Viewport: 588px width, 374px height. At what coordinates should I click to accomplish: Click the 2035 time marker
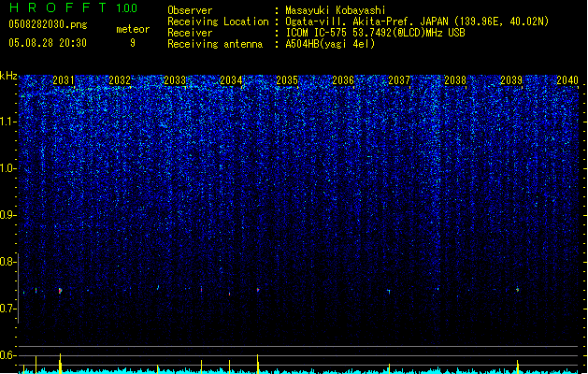(x=287, y=80)
